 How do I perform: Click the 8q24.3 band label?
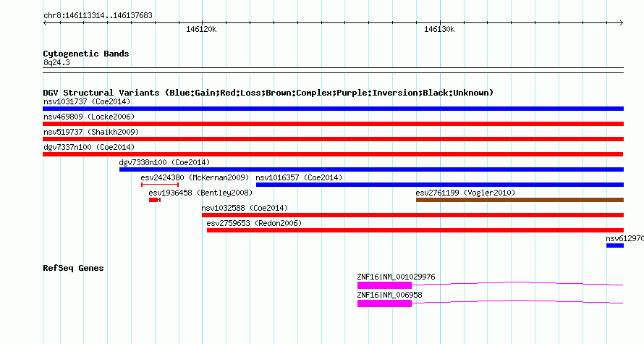(x=56, y=62)
